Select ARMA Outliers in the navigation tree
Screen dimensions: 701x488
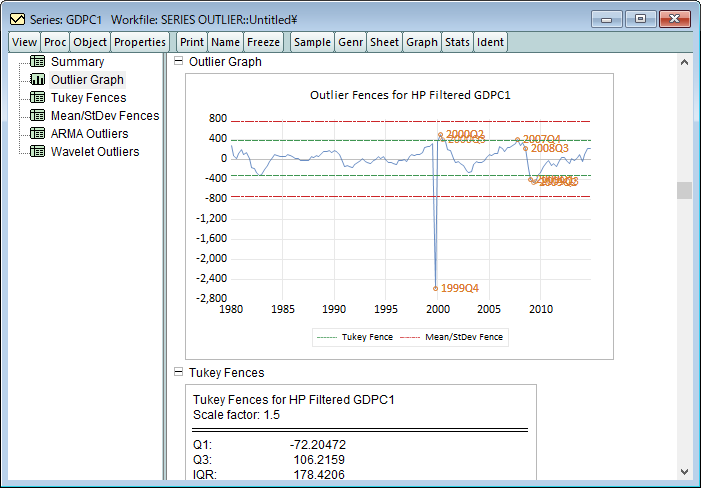89,134
